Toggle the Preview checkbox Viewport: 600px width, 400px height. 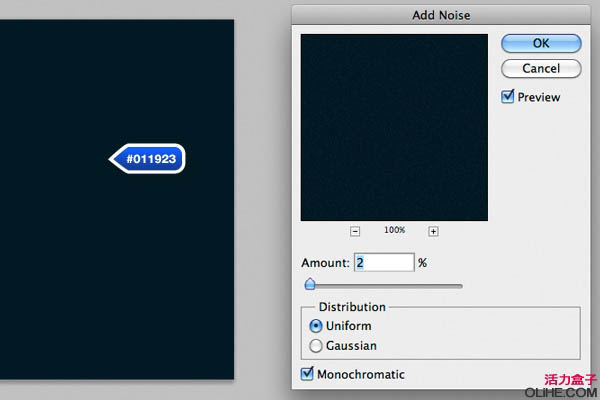click(508, 97)
